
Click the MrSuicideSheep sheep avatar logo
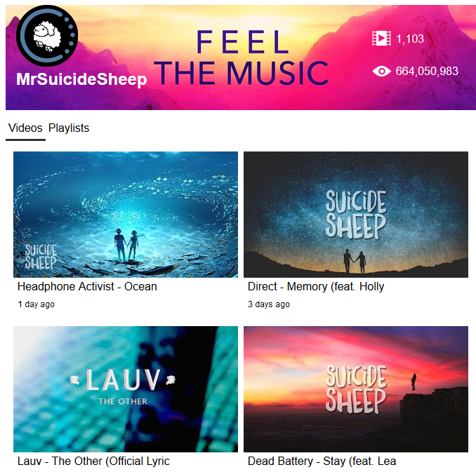[47, 36]
